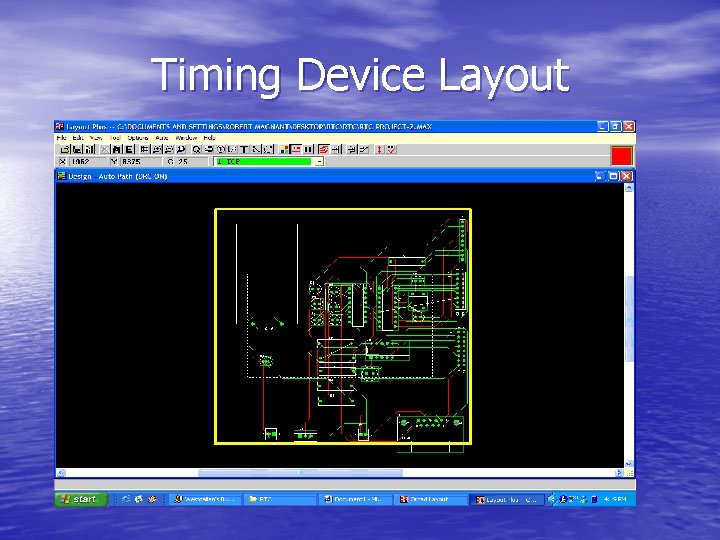
Task: Click the vertical scrollbar down arrow
Action: click(629, 463)
